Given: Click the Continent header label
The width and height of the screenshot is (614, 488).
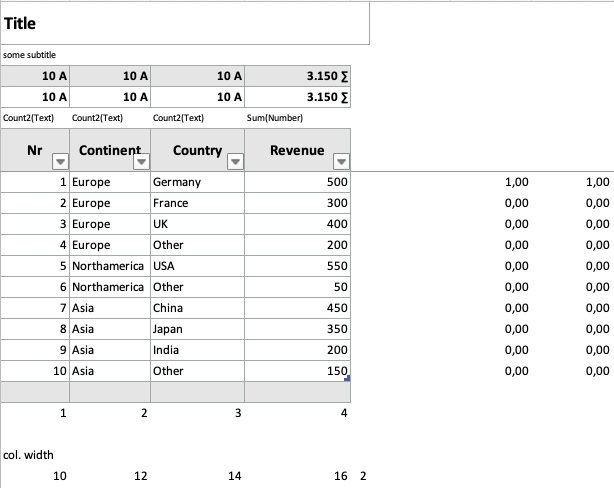Looking at the screenshot, I should pos(110,150).
